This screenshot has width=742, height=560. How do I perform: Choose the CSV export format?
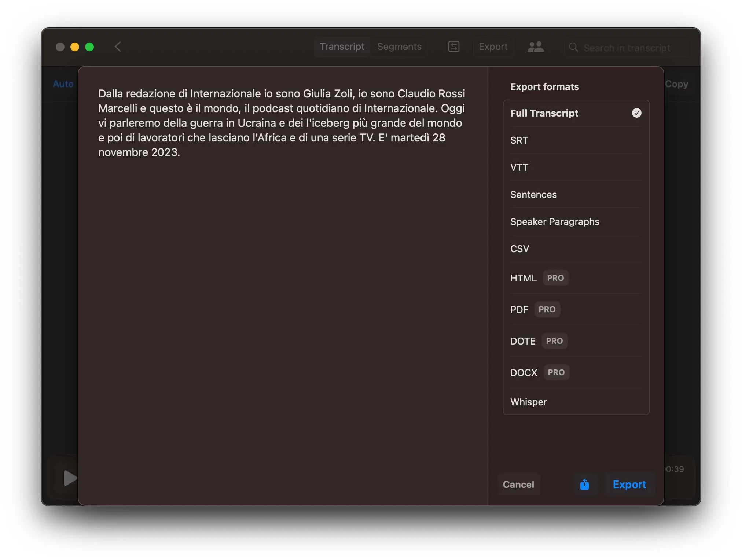[519, 249]
